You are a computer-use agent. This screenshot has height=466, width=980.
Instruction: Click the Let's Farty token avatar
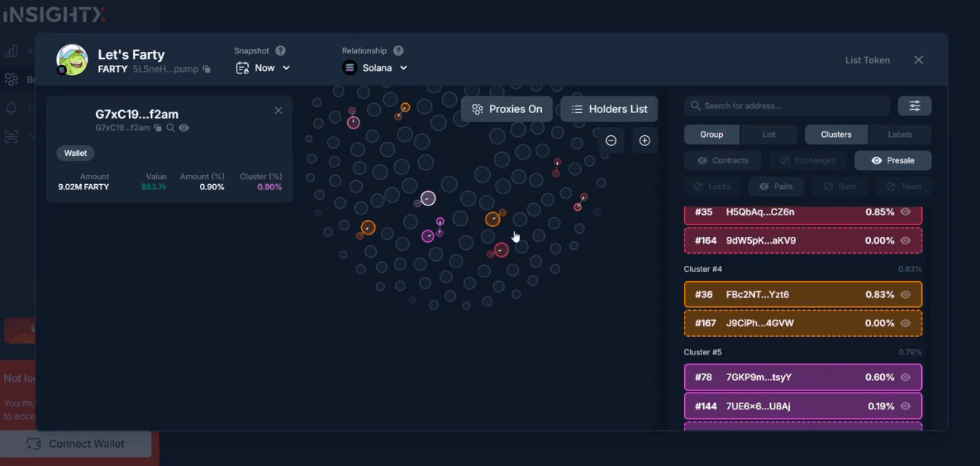click(73, 60)
